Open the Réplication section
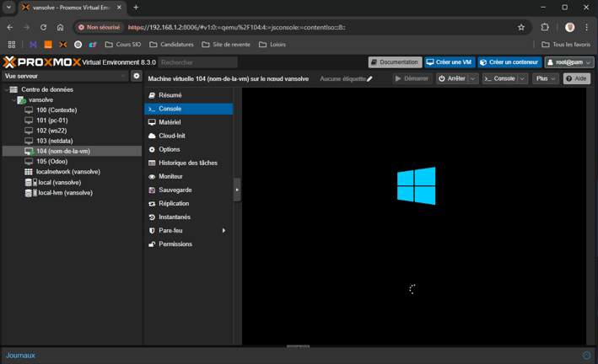This screenshot has height=364, width=598. click(x=188, y=204)
